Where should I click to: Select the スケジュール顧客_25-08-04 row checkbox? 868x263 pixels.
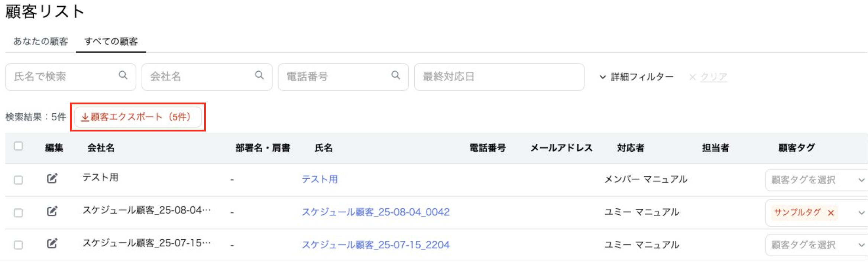18,213
